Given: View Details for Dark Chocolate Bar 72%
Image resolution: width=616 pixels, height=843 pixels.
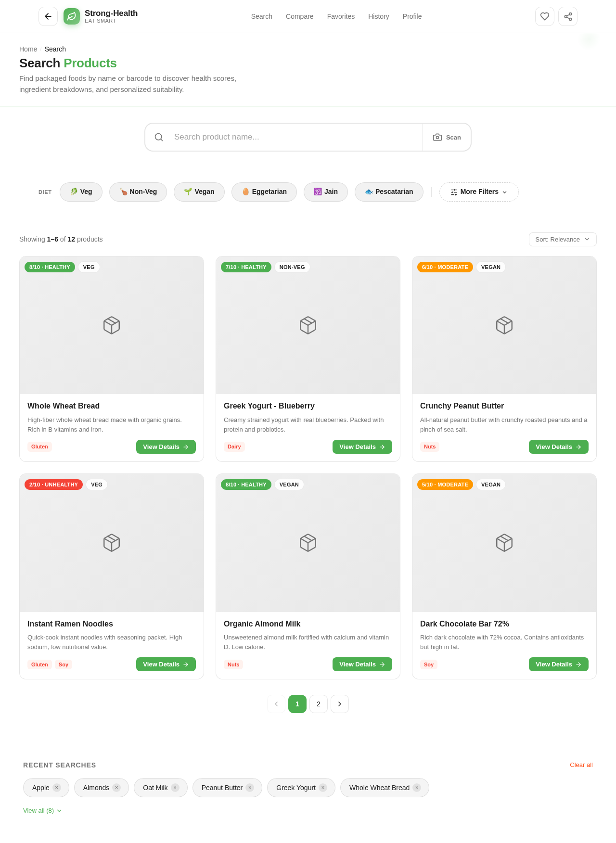Looking at the screenshot, I should point(559,664).
